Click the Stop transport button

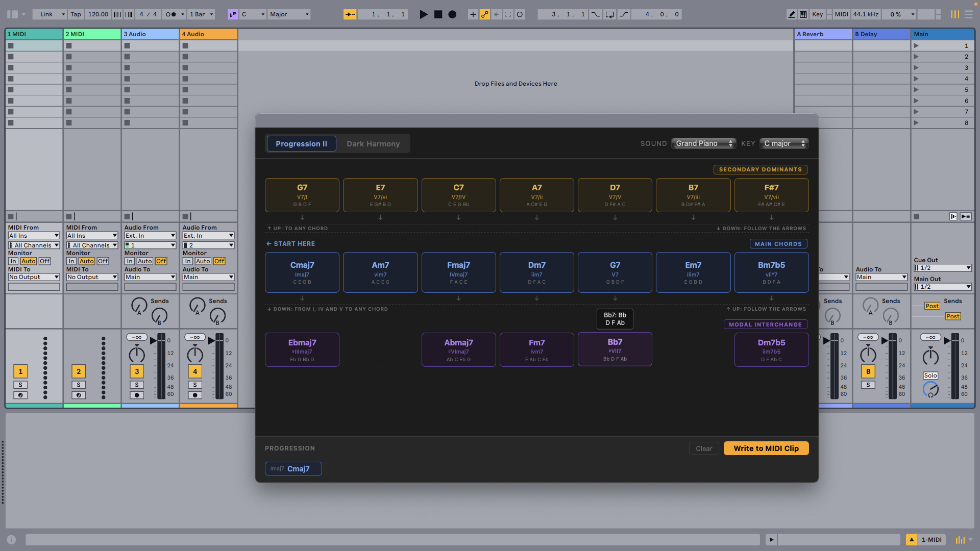pyautogui.click(x=438, y=14)
